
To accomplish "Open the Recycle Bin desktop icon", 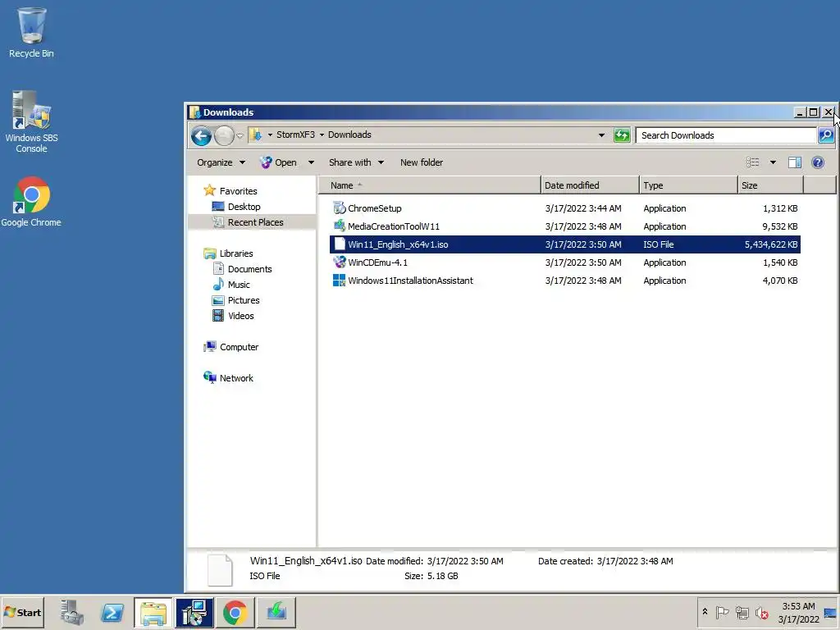I will tap(32, 32).
